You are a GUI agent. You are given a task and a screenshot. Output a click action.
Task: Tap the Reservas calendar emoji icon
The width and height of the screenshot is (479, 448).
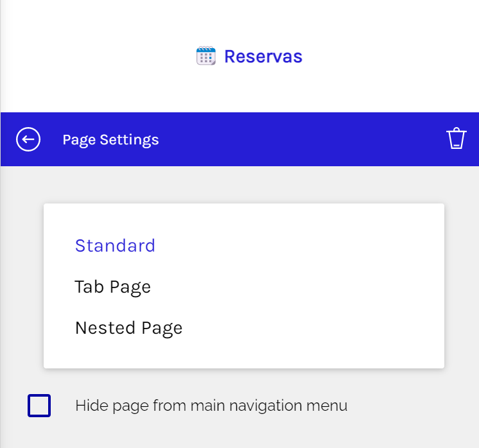click(x=205, y=56)
